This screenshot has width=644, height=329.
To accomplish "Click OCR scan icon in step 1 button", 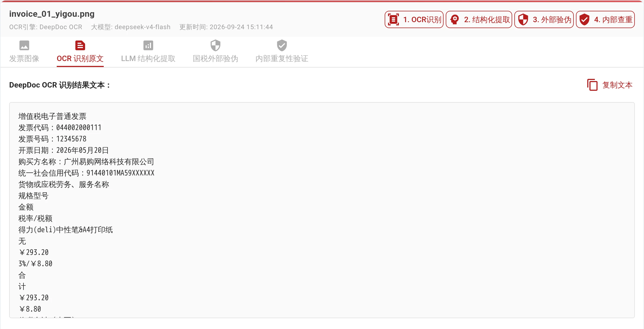I will 393,19.
